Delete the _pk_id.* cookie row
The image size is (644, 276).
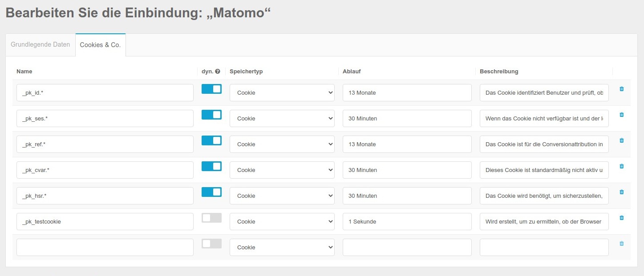(621, 89)
